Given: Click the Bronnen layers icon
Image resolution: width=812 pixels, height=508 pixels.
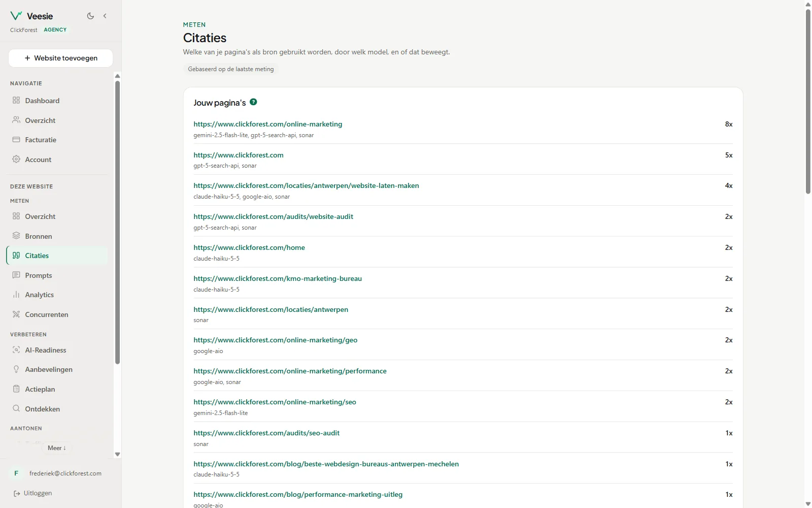Looking at the screenshot, I should click(x=16, y=236).
